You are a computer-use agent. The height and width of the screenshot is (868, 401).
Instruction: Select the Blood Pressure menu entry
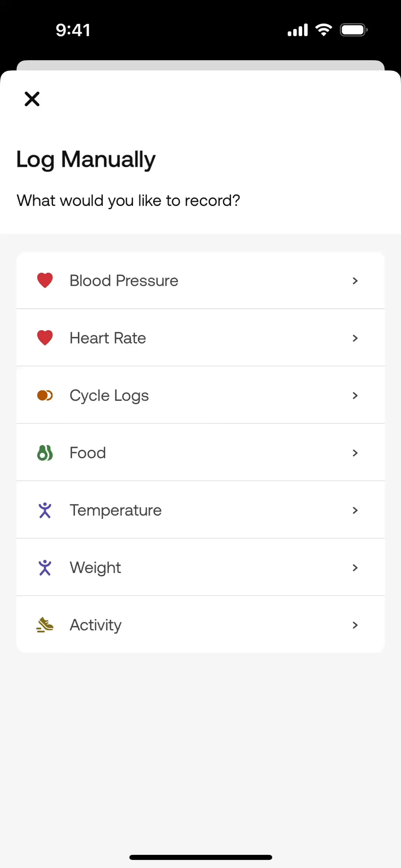(124, 281)
